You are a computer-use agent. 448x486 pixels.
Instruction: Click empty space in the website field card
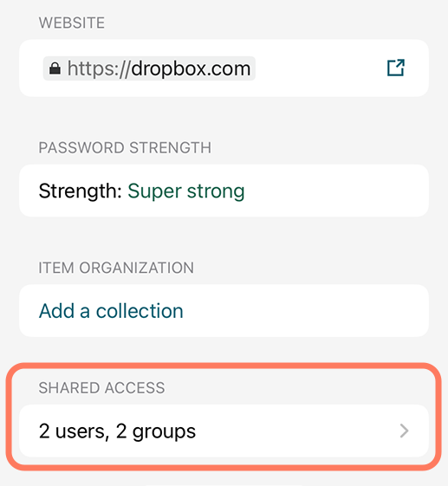pos(320,68)
